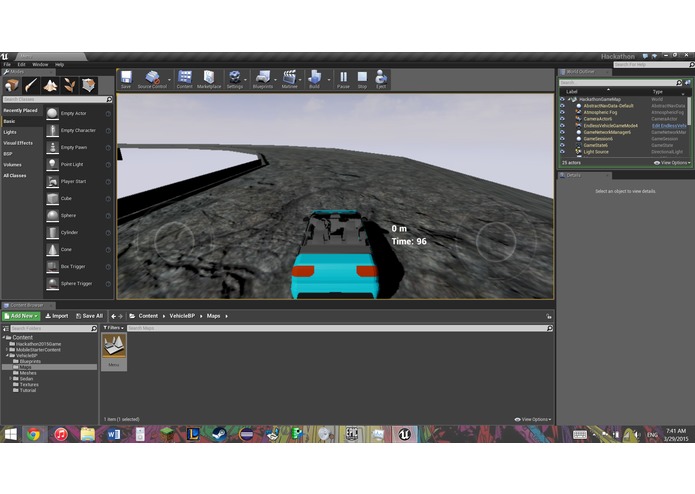Open the Marketplace toolbar icon
This screenshot has width=695, height=494.
(x=209, y=79)
